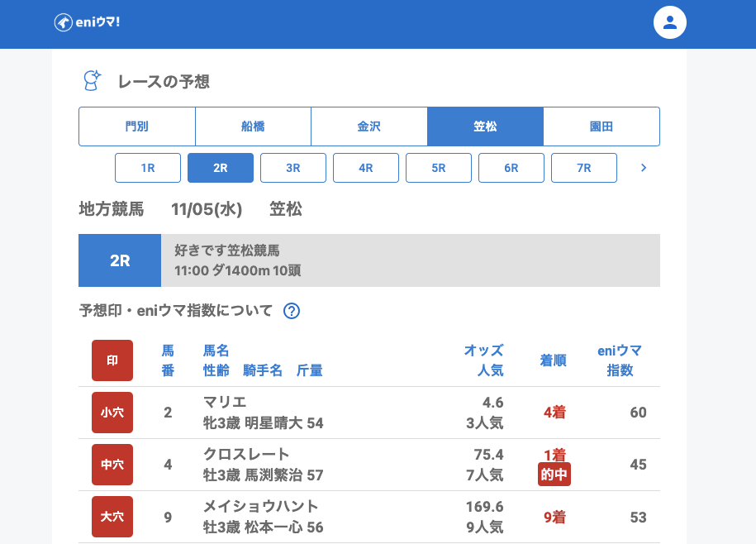This screenshot has height=544, width=756.
Task: Click the race prediction header icon
Action: [92, 81]
